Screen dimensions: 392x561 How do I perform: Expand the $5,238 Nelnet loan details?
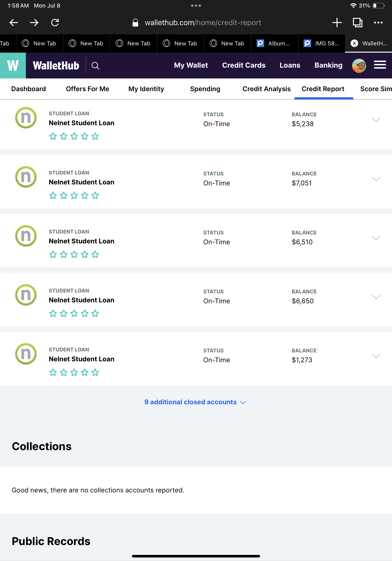pos(376,120)
